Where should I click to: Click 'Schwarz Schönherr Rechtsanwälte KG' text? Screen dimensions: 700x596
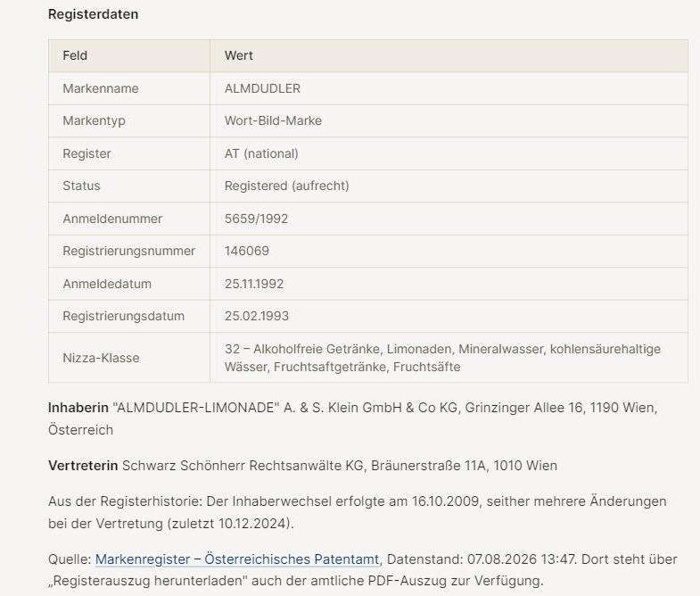pos(243,466)
